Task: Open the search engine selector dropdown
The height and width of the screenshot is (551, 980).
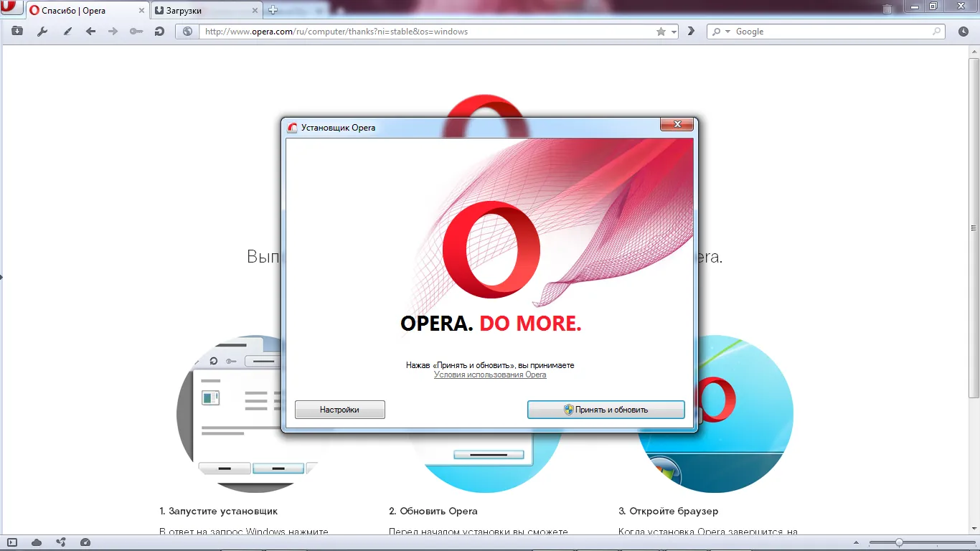Action: [x=720, y=32]
